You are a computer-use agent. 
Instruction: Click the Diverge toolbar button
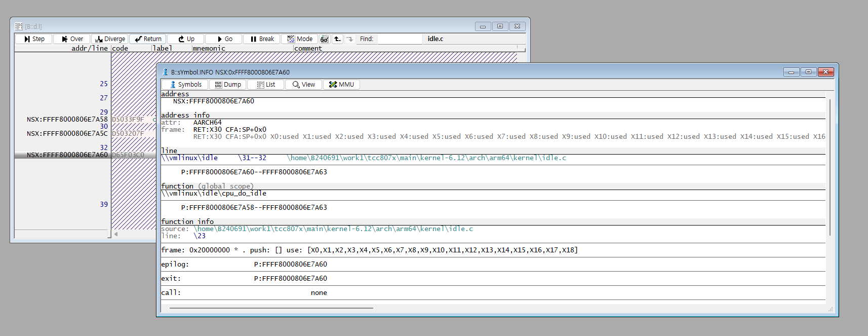[110, 39]
